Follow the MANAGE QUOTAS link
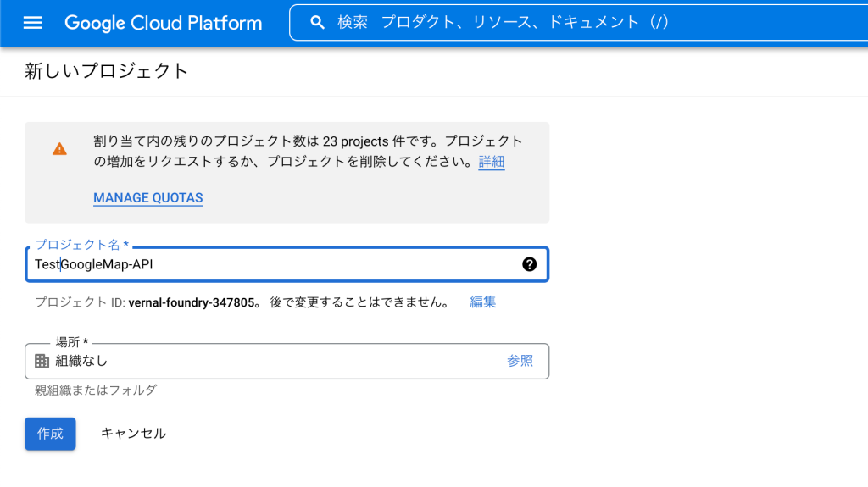Image resolution: width=868 pixels, height=487 pixels. click(x=147, y=197)
